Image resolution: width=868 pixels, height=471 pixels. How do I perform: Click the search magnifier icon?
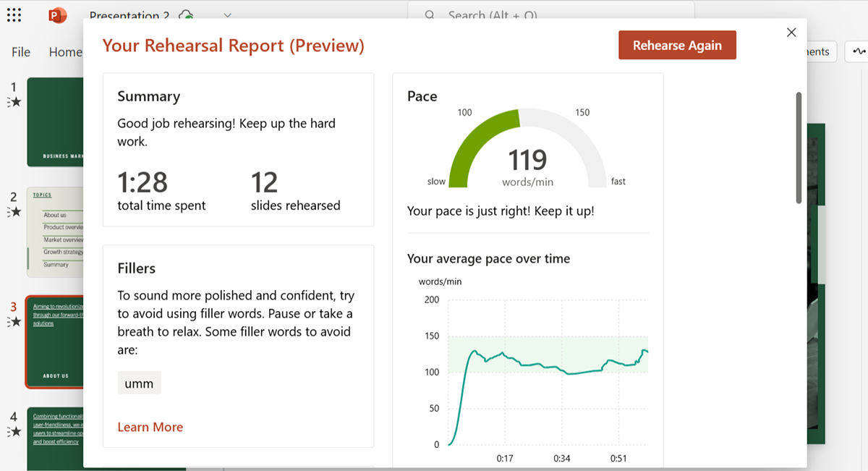coord(430,15)
